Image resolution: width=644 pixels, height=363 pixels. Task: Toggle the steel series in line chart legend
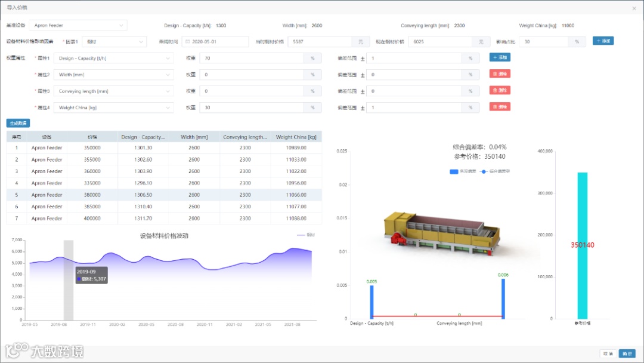click(x=305, y=235)
